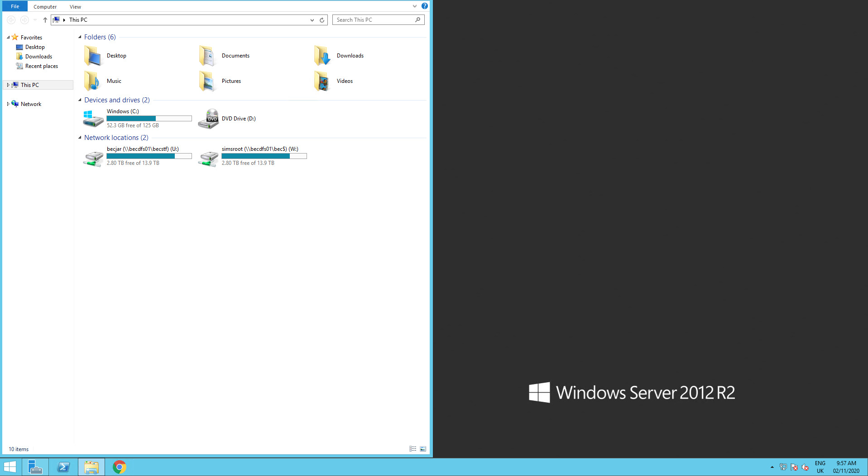Viewport: 868px width, 476px height.
Task: Collapse the Devices and drives group
Action: [x=80, y=100]
